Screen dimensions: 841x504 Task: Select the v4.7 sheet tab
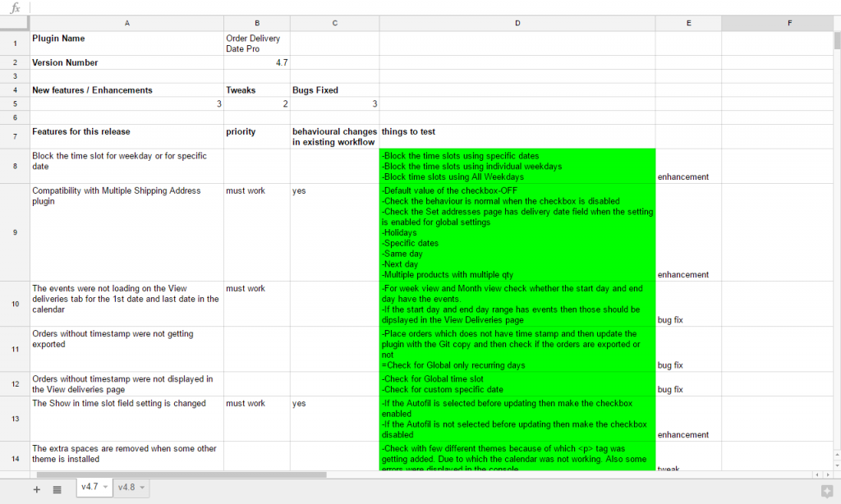pos(89,487)
